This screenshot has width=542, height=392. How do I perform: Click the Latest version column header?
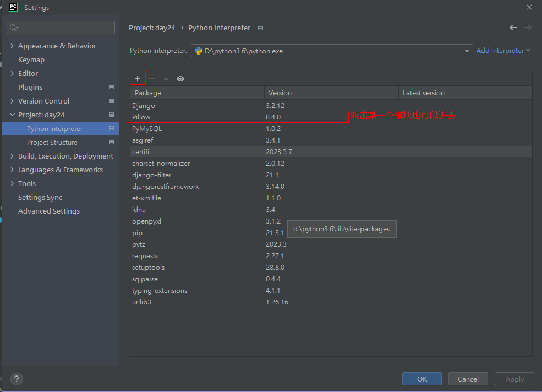click(466, 92)
